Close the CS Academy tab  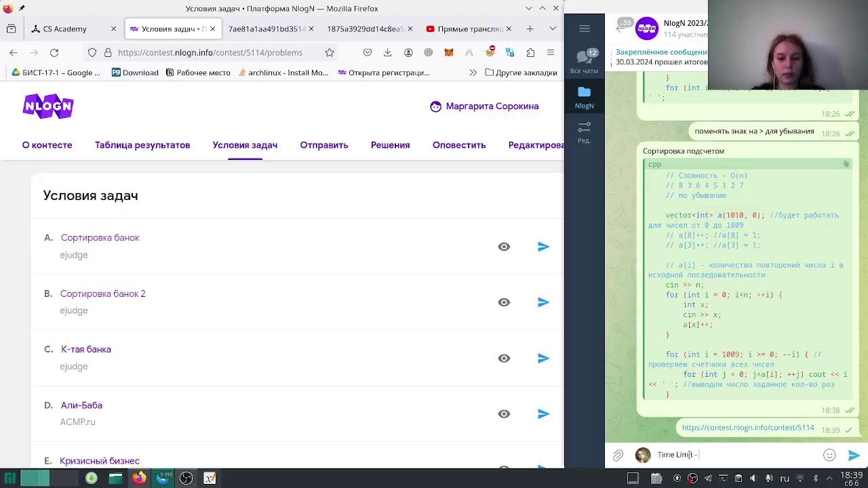114,28
